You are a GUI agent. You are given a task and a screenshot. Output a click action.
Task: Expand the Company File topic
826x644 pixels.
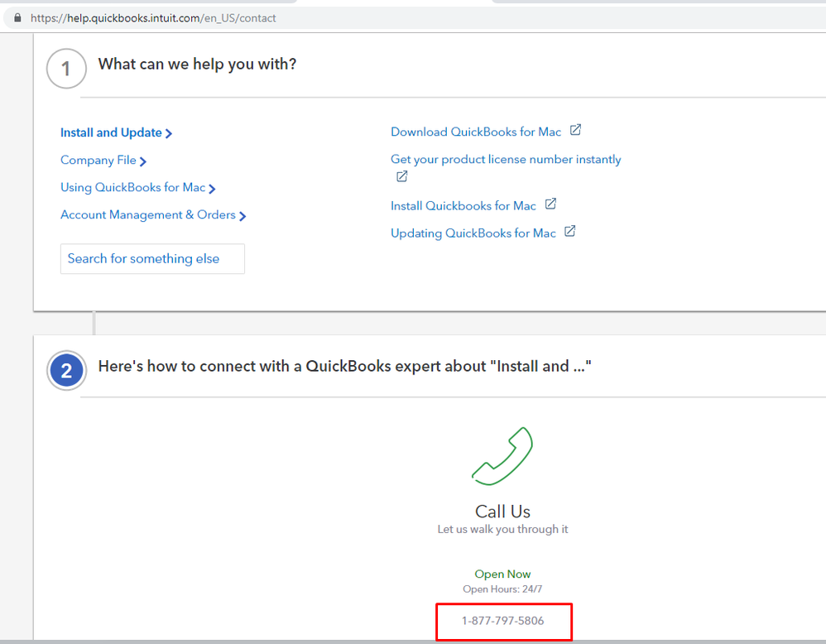(x=103, y=161)
